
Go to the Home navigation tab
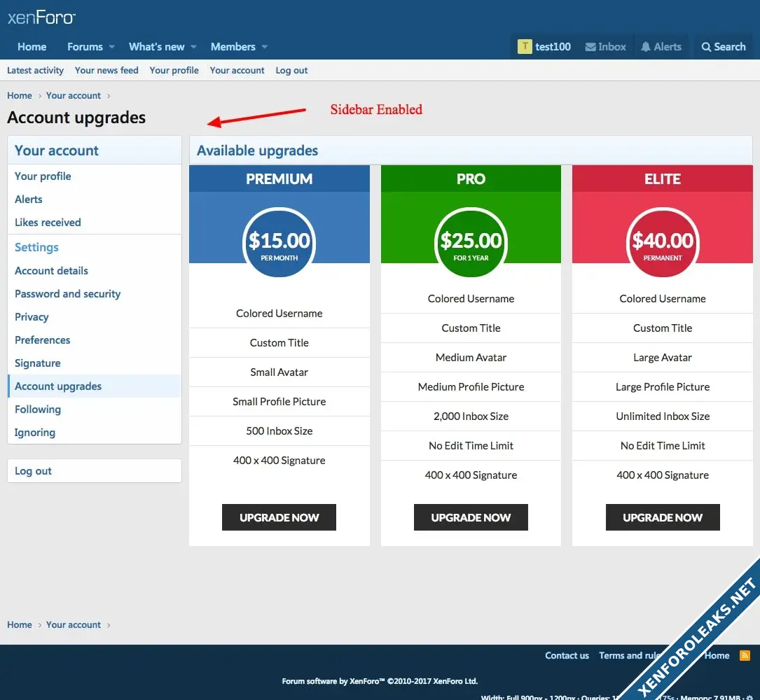pyautogui.click(x=32, y=47)
